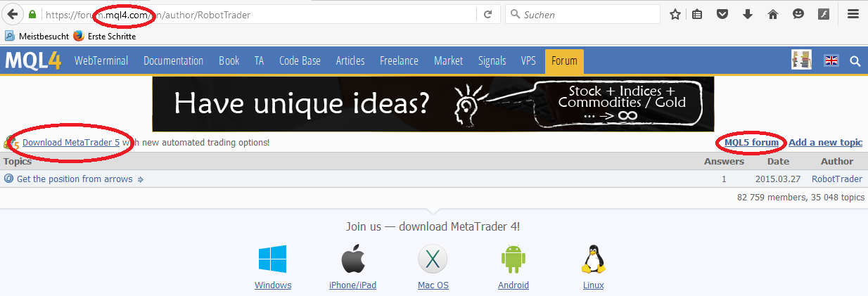Jump to last post arrow after topic title

tap(141, 179)
